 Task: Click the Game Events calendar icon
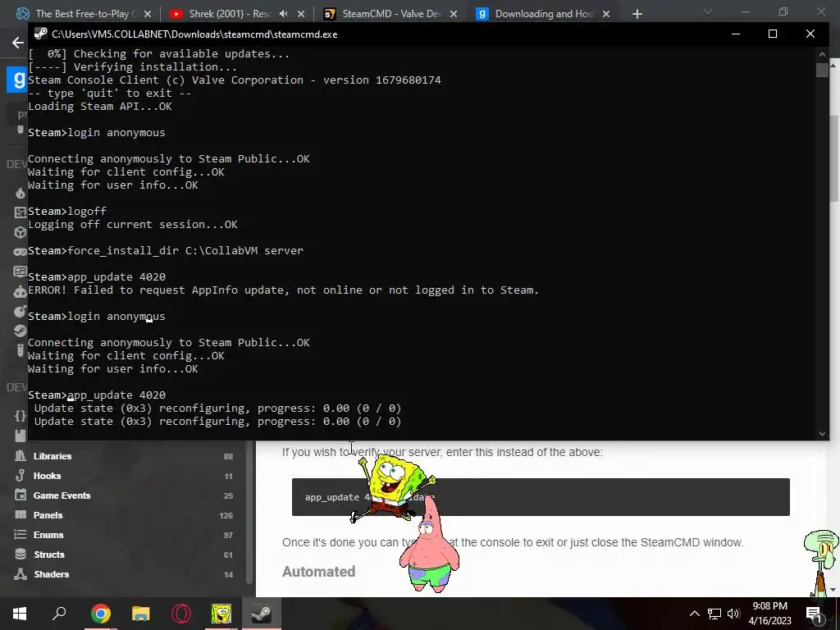pyautogui.click(x=21, y=495)
